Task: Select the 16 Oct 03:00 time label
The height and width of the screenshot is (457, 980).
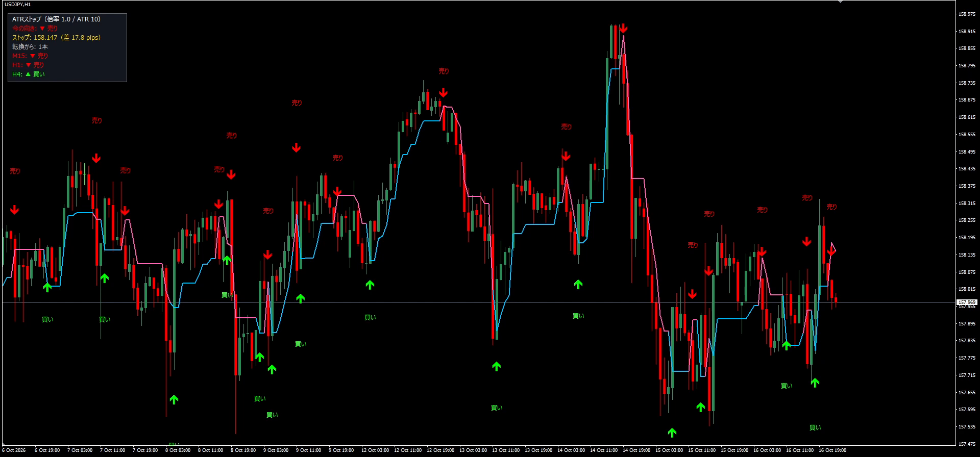Action: (767, 450)
